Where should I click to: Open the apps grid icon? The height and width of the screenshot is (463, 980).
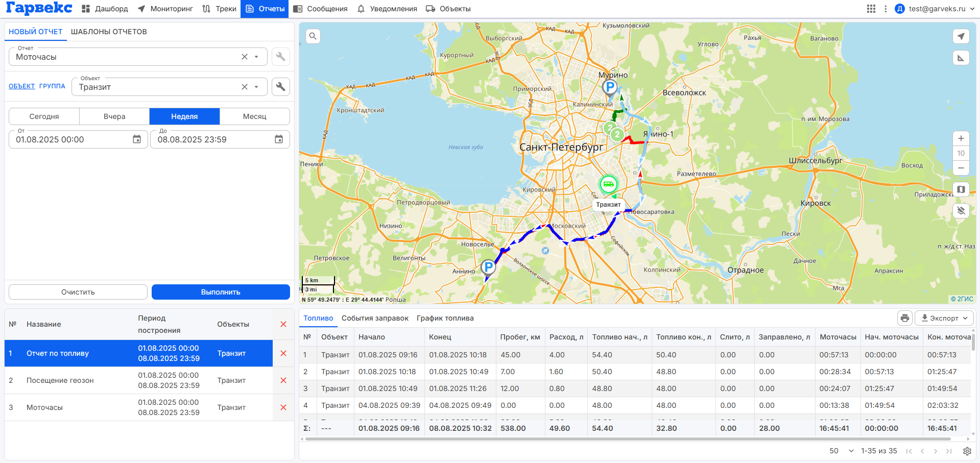[871, 9]
